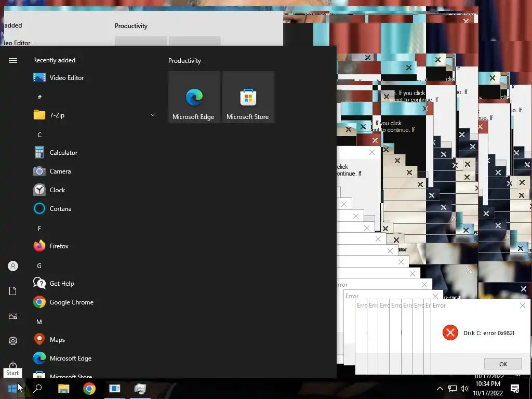This screenshot has height=399, width=532.
Task: Open Documents from the Start sidebar
Action: coord(13,291)
